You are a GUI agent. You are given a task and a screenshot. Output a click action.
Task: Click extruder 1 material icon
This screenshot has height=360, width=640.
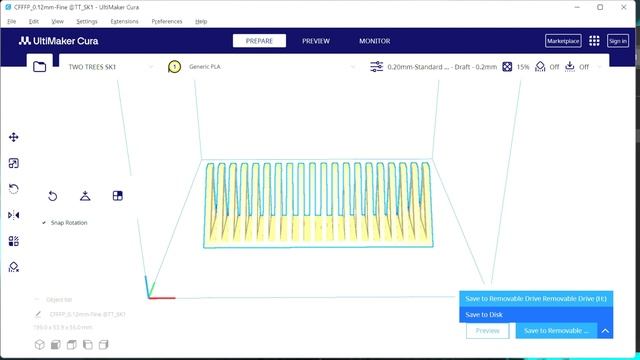pos(174,67)
